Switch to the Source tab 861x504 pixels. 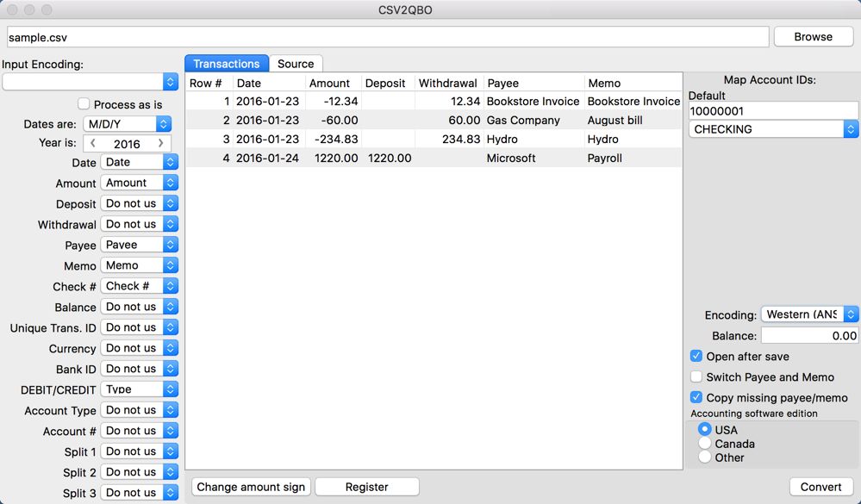tap(296, 64)
